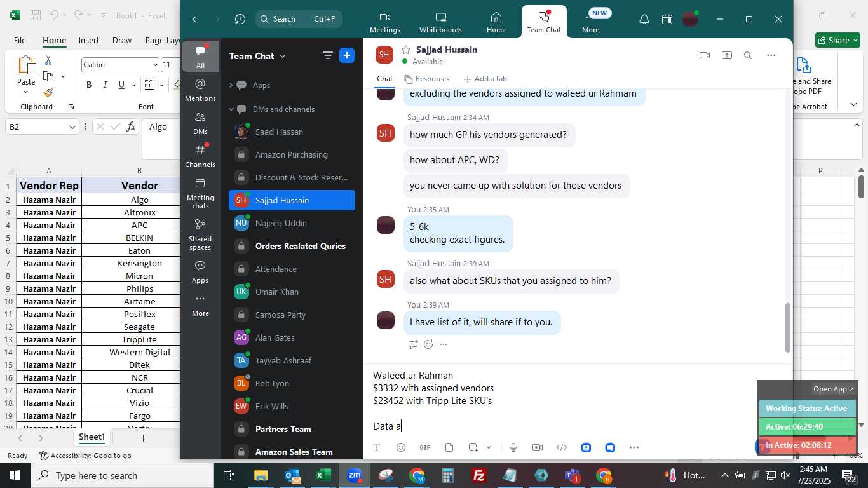Open Excel underline style dropdown arrow
This screenshot has width=868, height=488.
(x=133, y=85)
